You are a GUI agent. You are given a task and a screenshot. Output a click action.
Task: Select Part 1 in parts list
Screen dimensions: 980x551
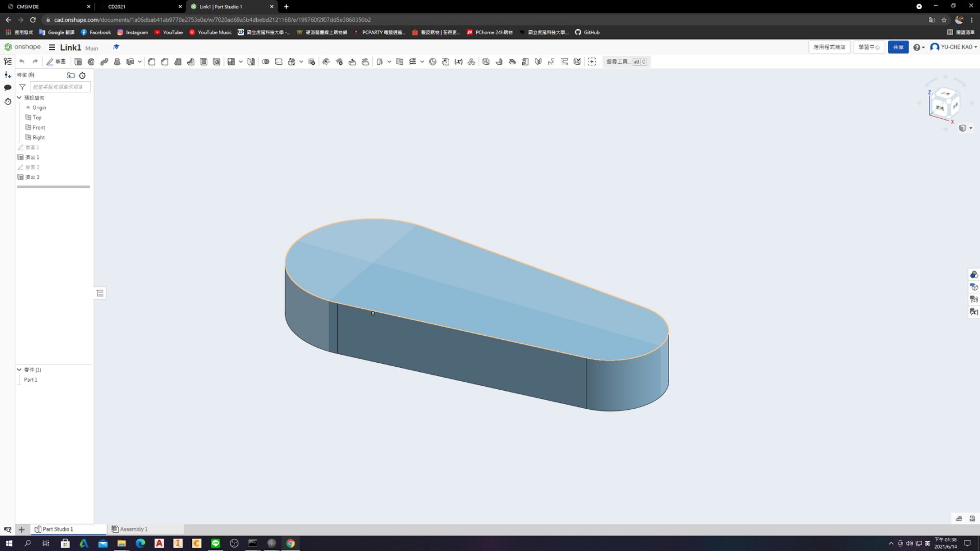click(x=30, y=379)
